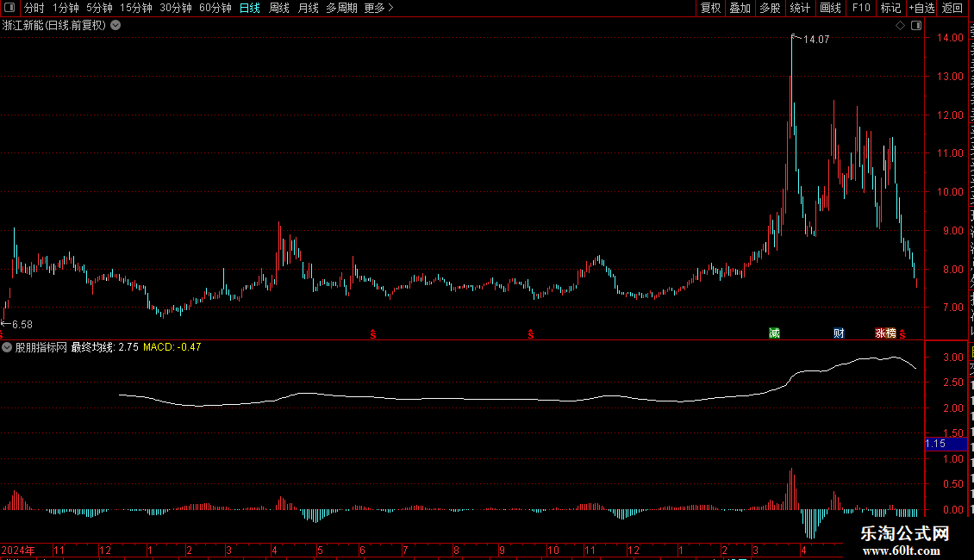This screenshot has height=560, width=974.
Task: Click the 叠加 overlay button
Action: click(x=740, y=8)
